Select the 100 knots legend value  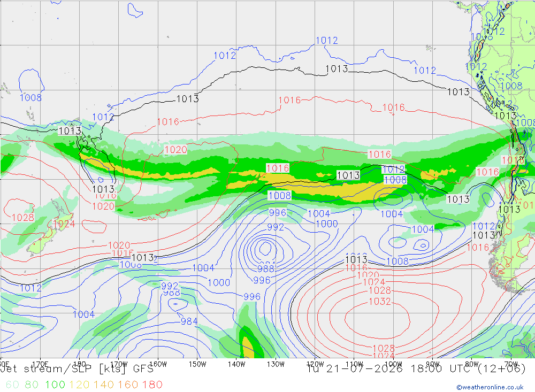click(x=55, y=385)
